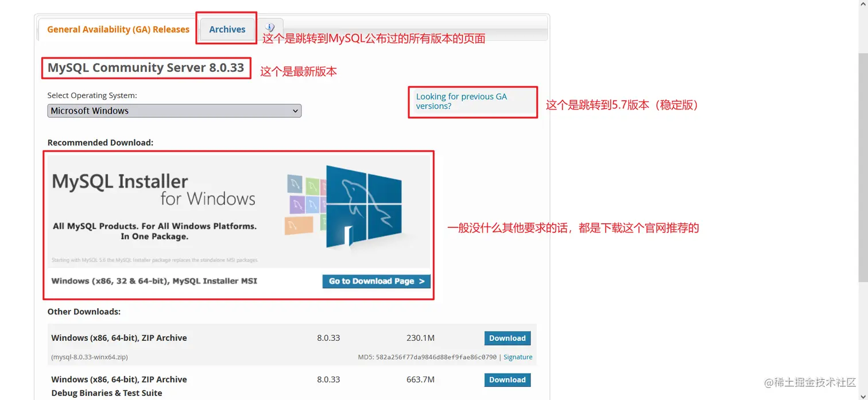
Task: Click the Go to Download Page button
Action: 377,281
